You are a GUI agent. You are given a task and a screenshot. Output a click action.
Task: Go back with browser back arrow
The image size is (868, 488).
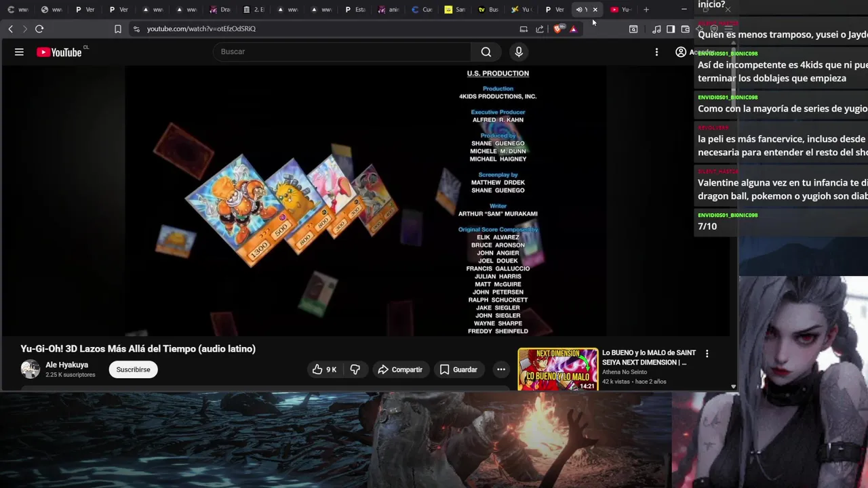(x=10, y=28)
